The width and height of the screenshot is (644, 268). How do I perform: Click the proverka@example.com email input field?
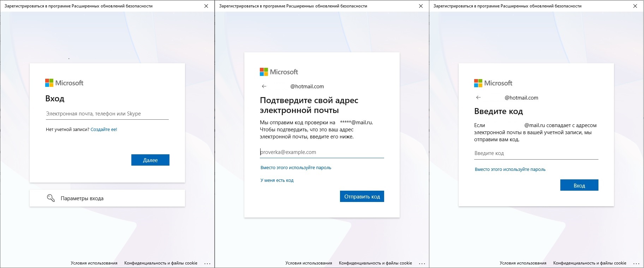tap(322, 152)
